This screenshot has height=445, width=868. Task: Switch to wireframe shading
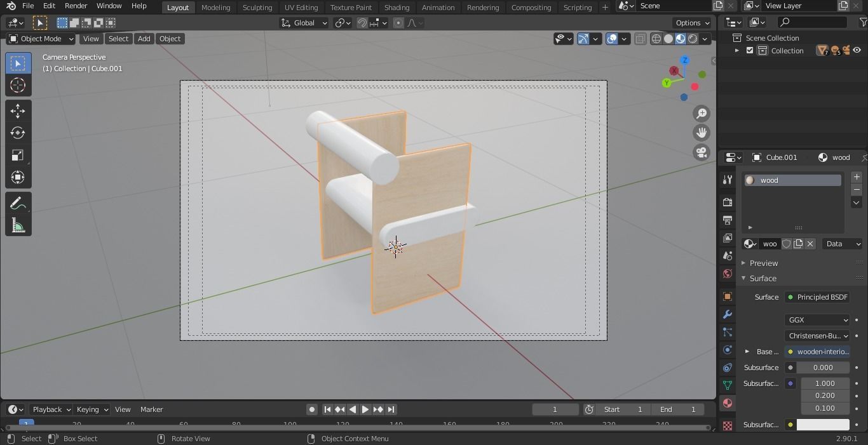(656, 39)
